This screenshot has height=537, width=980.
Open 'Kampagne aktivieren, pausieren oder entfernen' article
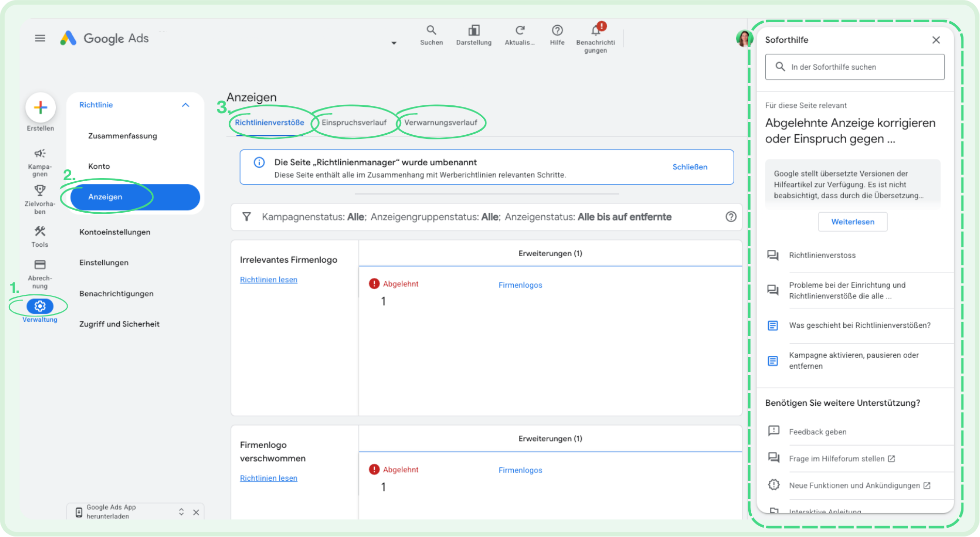pos(855,360)
